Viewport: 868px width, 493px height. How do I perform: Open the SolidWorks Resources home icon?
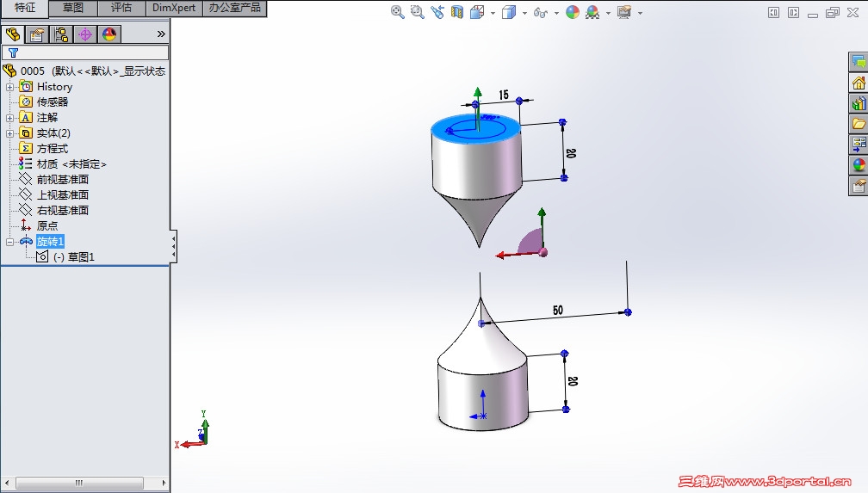859,83
